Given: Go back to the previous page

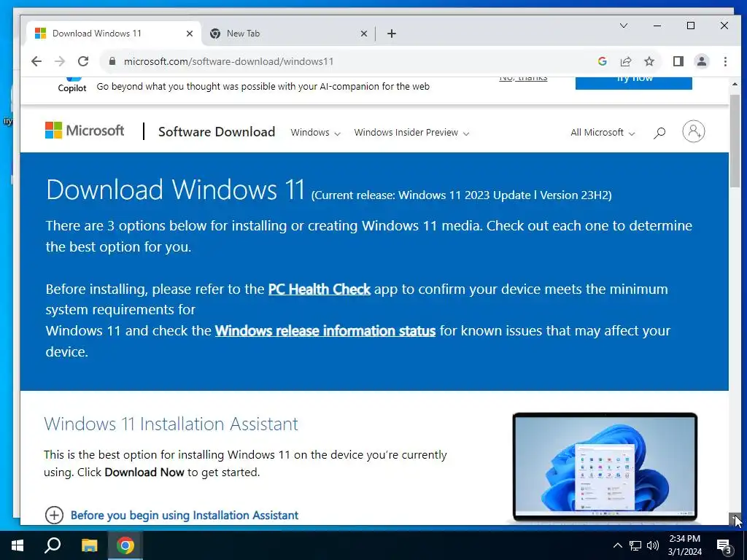Looking at the screenshot, I should pyautogui.click(x=36, y=61).
